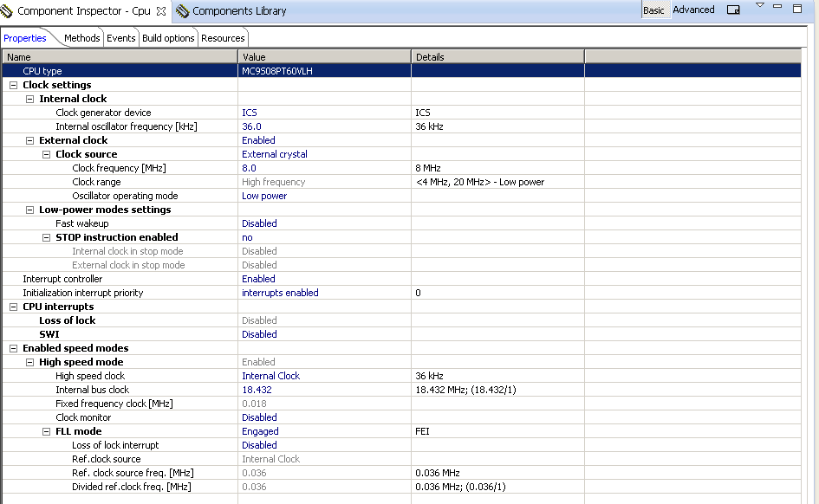Collapse the CPU interrupts section
819x504 pixels.
click(12, 307)
